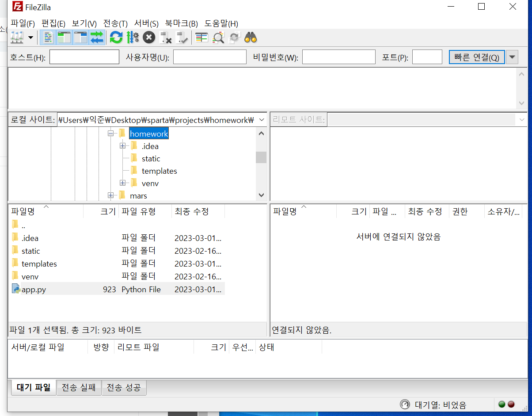The width and height of the screenshot is (532, 416).
Task: Toggle local directory tree display
Action: click(64, 38)
